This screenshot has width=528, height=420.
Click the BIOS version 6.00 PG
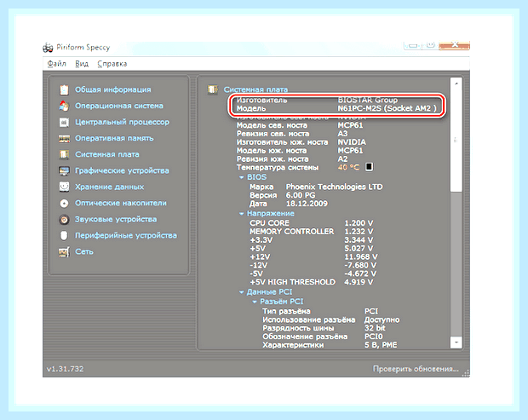click(x=301, y=195)
